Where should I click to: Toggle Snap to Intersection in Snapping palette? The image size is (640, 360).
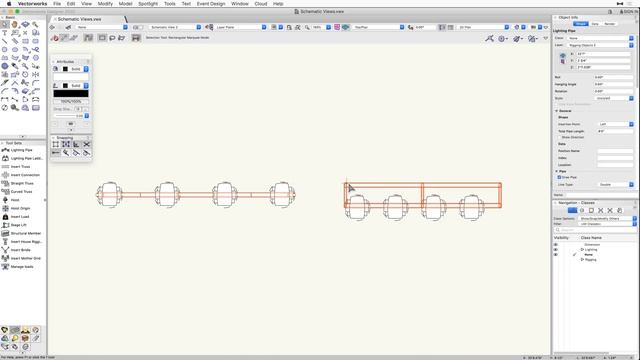pyautogui.click(x=87, y=144)
